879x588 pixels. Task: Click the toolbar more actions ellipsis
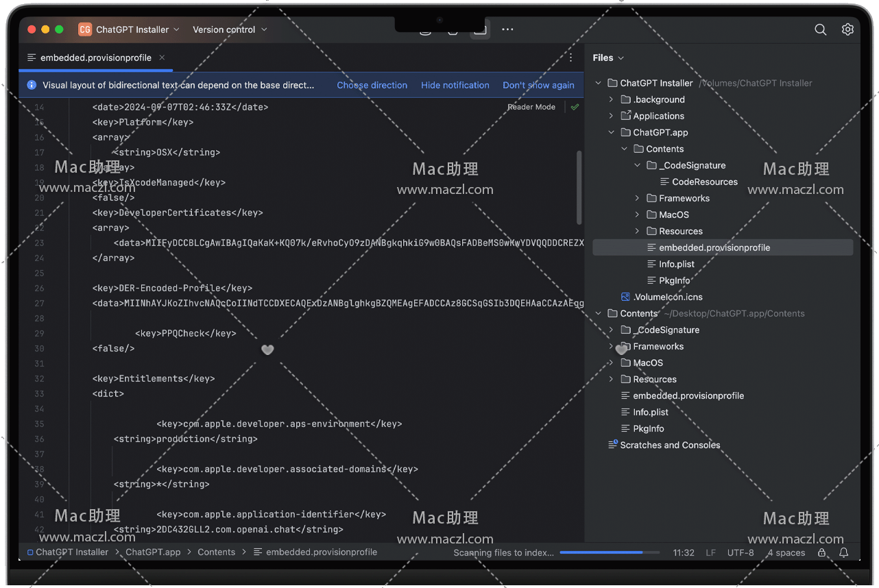(507, 29)
